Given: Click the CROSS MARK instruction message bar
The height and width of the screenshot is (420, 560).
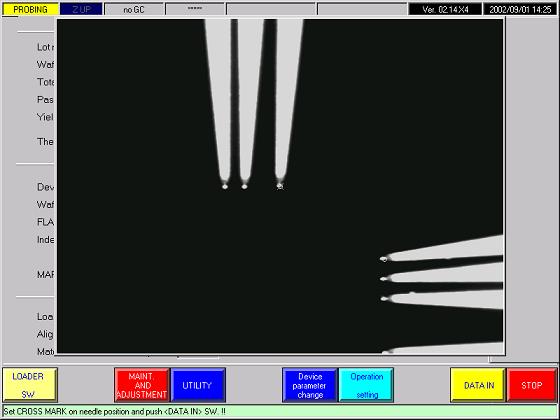Looking at the screenshot, I should click(280, 411).
